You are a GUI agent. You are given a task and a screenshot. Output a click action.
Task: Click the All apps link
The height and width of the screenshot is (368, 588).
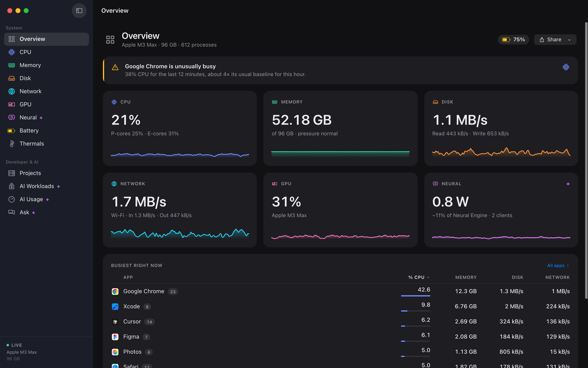(x=558, y=266)
